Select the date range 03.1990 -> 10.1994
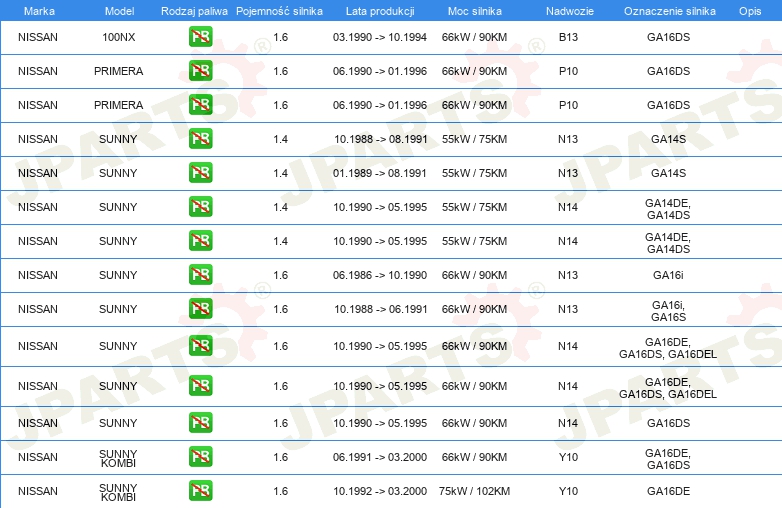Viewport: 782px width, 508px height. coord(380,37)
